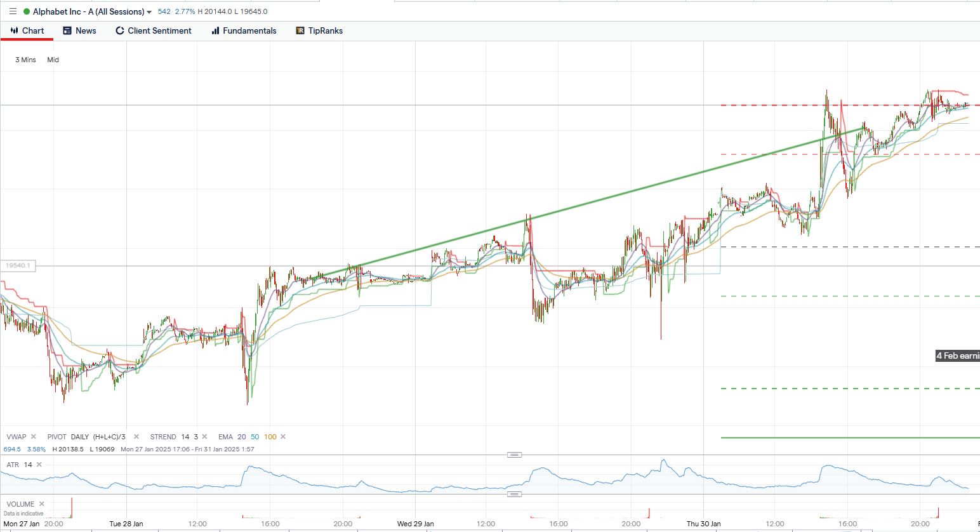980x532 pixels.
Task: Click the TipRanks logo icon
Action: tap(300, 30)
